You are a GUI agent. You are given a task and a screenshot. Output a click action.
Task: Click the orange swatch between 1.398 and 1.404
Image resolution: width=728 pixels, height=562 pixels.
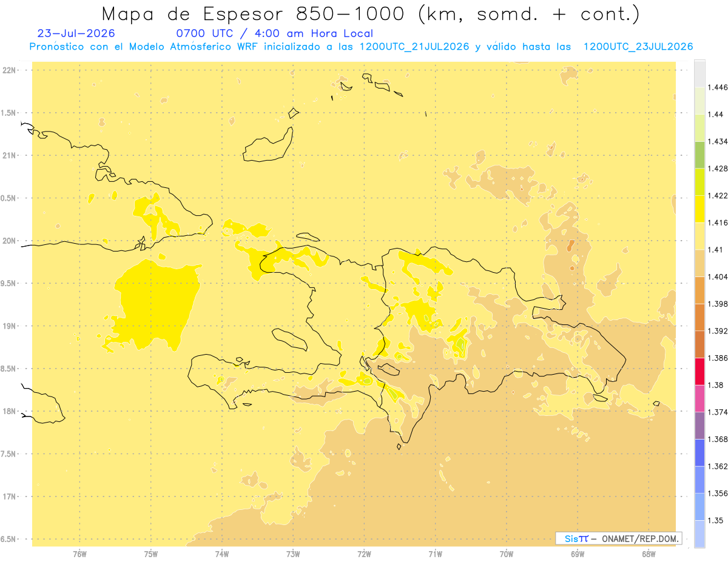[x=699, y=290]
